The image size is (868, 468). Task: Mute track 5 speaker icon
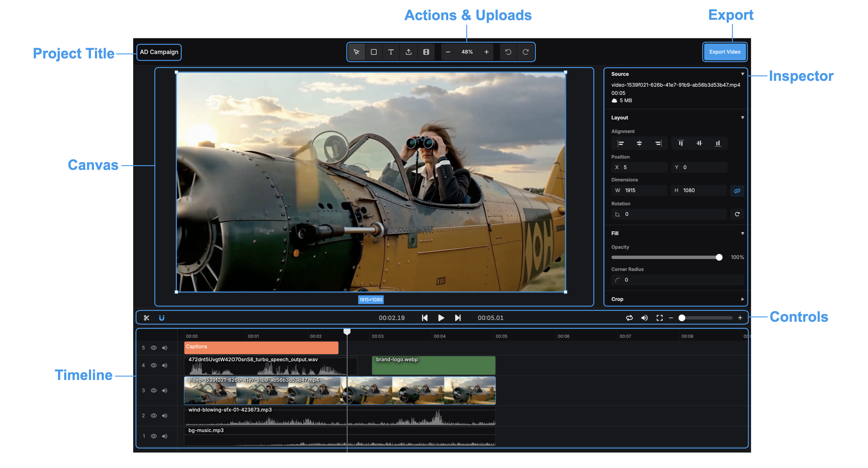click(164, 348)
